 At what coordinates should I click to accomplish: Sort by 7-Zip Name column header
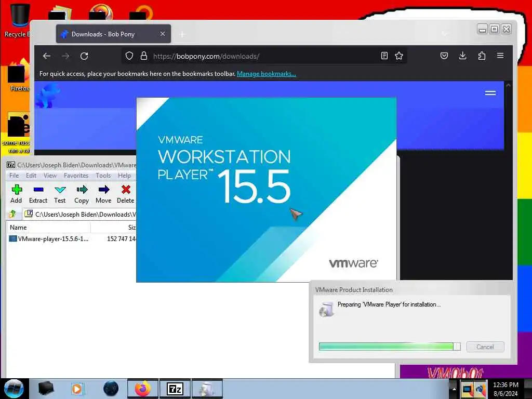click(x=48, y=228)
